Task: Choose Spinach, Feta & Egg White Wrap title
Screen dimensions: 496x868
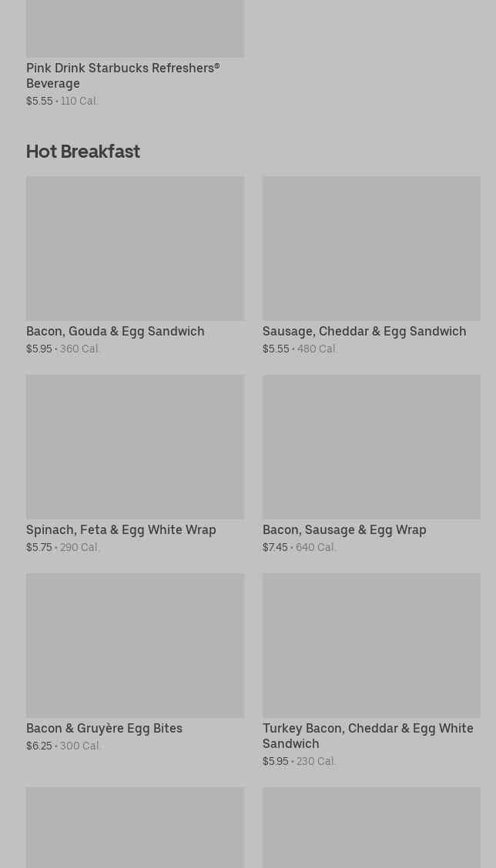Action: click(121, 529)
